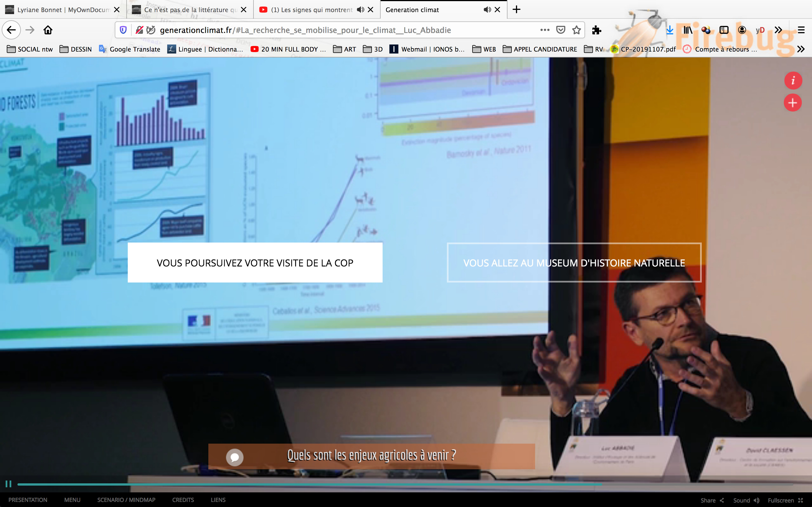Click the red info icon
Screen dimensions: 812x507
793,81
